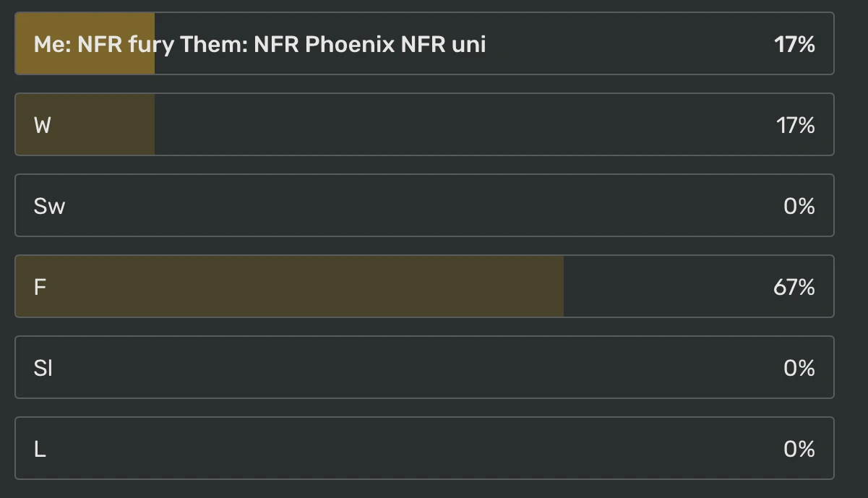
Task: Click the 17% result next to the first option
Action: click(795, 43)
